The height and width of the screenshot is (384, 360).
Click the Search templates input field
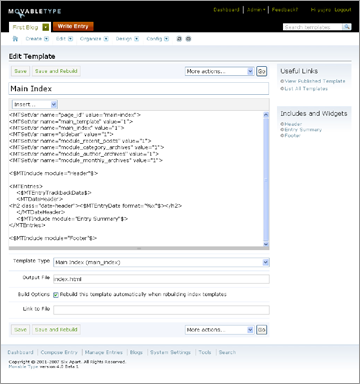[x=313, y=27]
